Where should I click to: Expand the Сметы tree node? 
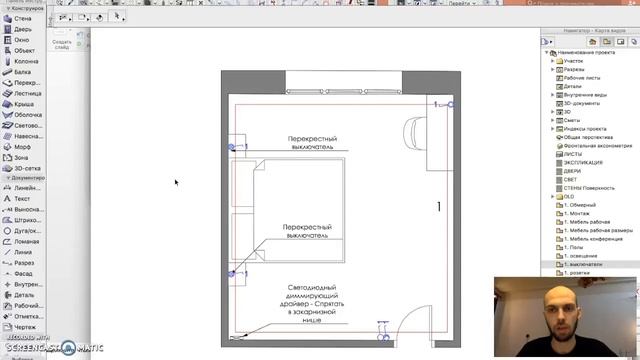coord(553,120)
